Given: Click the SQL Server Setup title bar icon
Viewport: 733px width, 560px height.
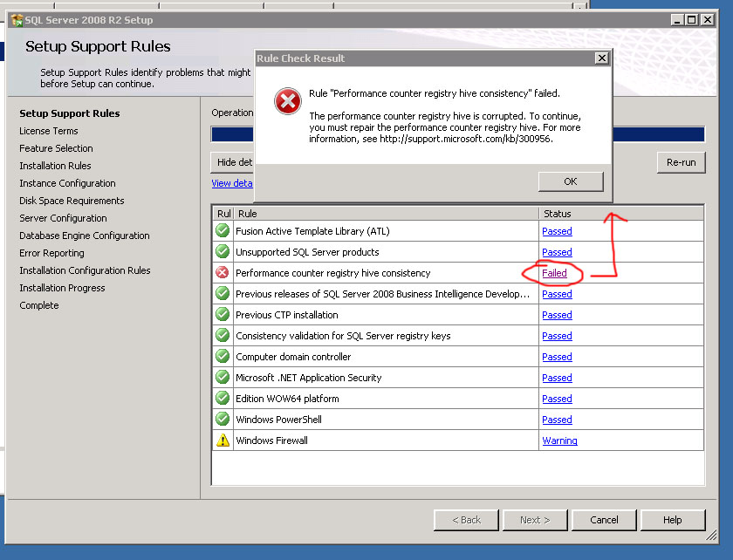Looking at the screenshot, I should click(17, 20).
